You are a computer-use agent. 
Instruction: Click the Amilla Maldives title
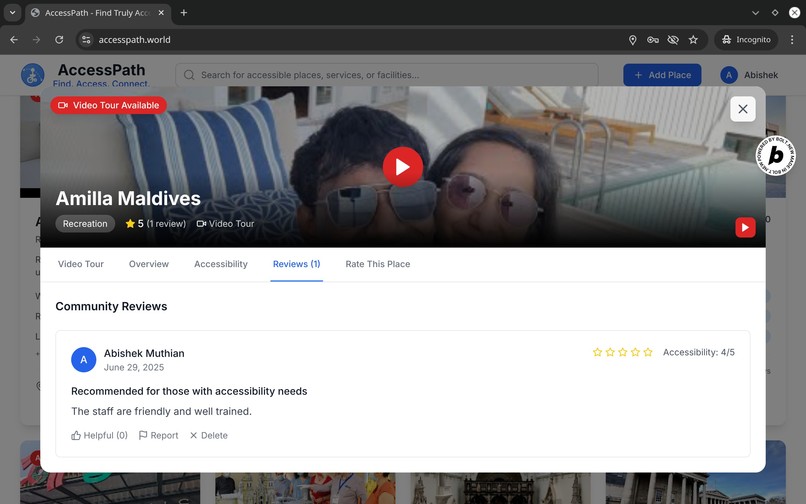coord(128,199)
